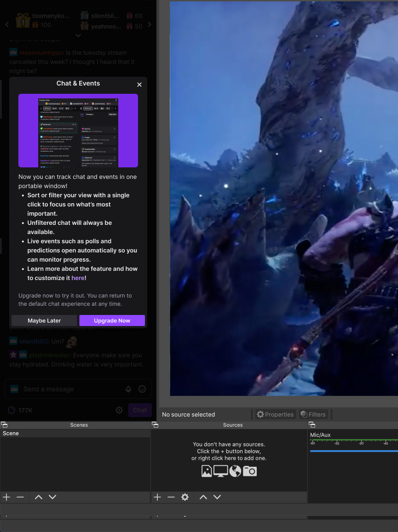This screenshot has width=398, height=532.
Task: Click the emoji icon in the chat input
Action: pyautogui.click(x=142, y=389)
